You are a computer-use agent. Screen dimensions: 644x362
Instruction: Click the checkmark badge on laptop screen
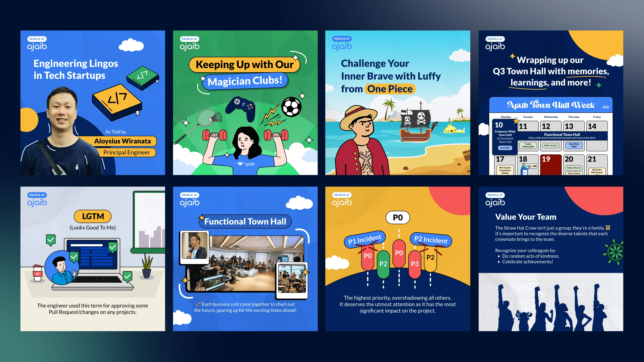tap(113, 247)
